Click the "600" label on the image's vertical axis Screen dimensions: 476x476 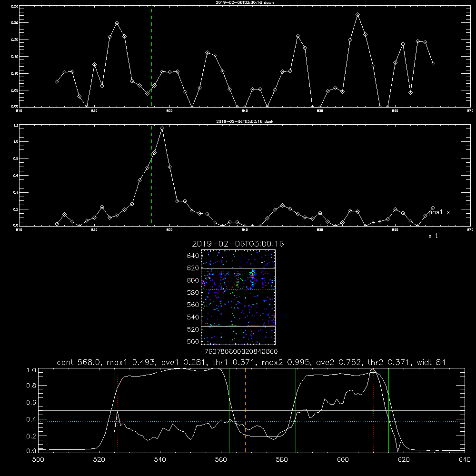point(193,280)
